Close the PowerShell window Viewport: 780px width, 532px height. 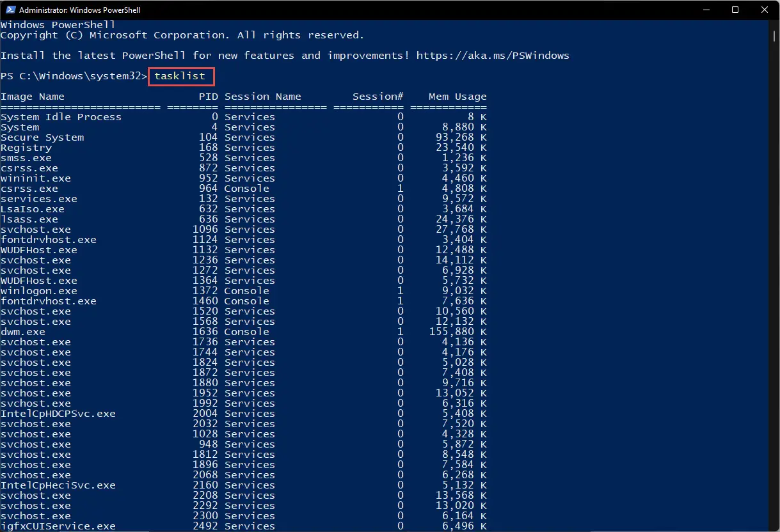click(765, 10)
